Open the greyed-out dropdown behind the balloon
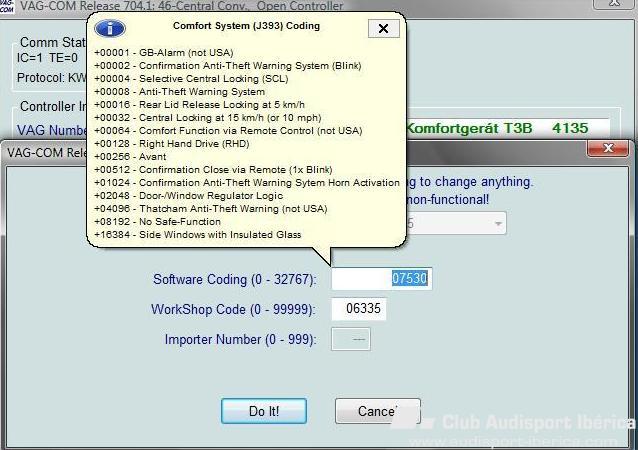This screenshot has height=450, width=638. click(x=495, y=222)
